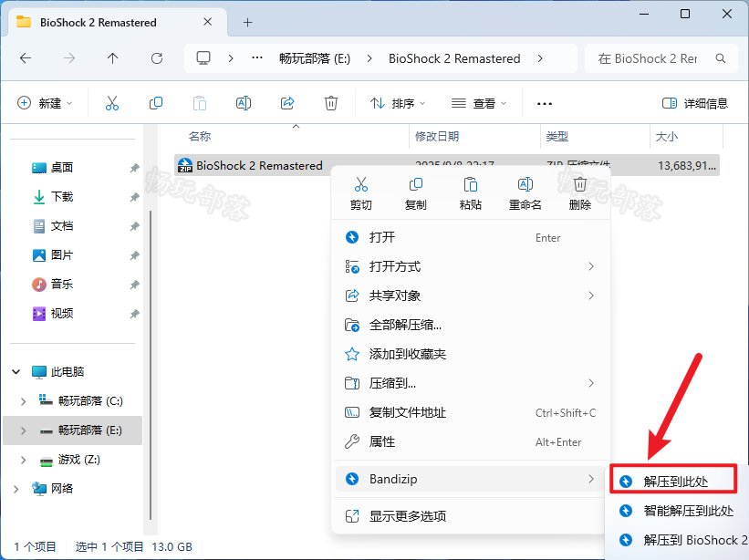This screenshot has height=560, width=749.
Task: Sort by the 名称 column header
Action: (x=200, y=137)
